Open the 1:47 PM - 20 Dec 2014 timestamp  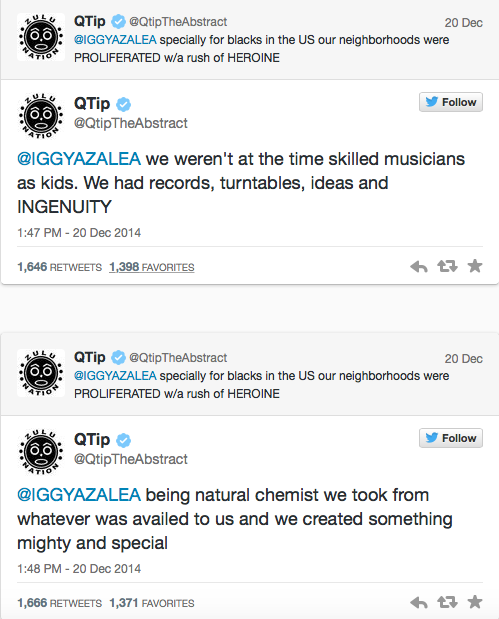point(79,233)
